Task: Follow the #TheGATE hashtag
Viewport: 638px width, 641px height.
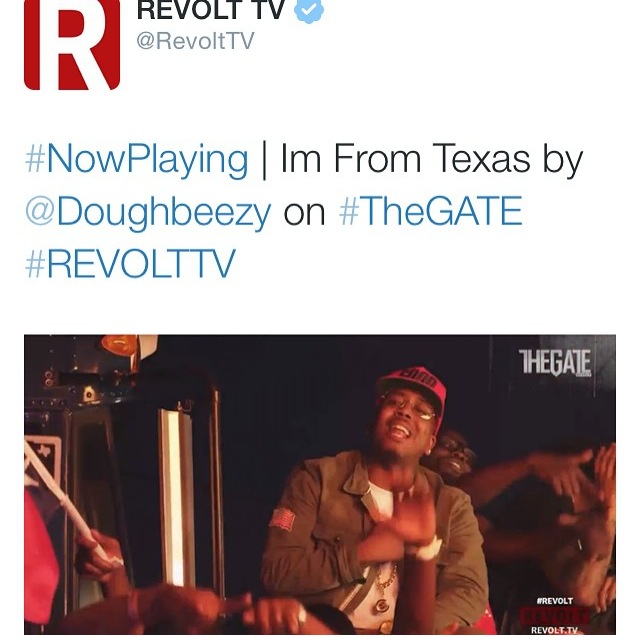Action: 430,211
